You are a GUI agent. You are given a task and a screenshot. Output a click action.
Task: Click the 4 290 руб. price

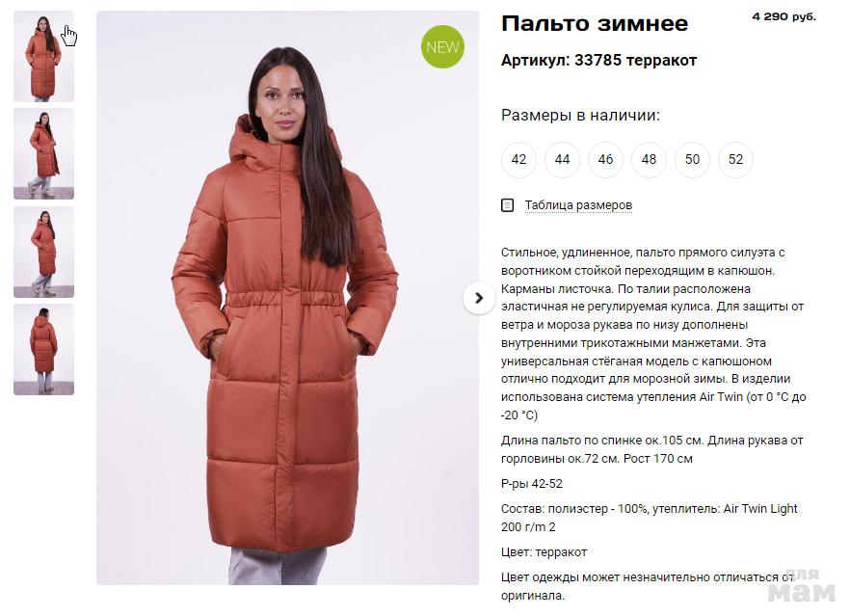(x=784, y=16)
